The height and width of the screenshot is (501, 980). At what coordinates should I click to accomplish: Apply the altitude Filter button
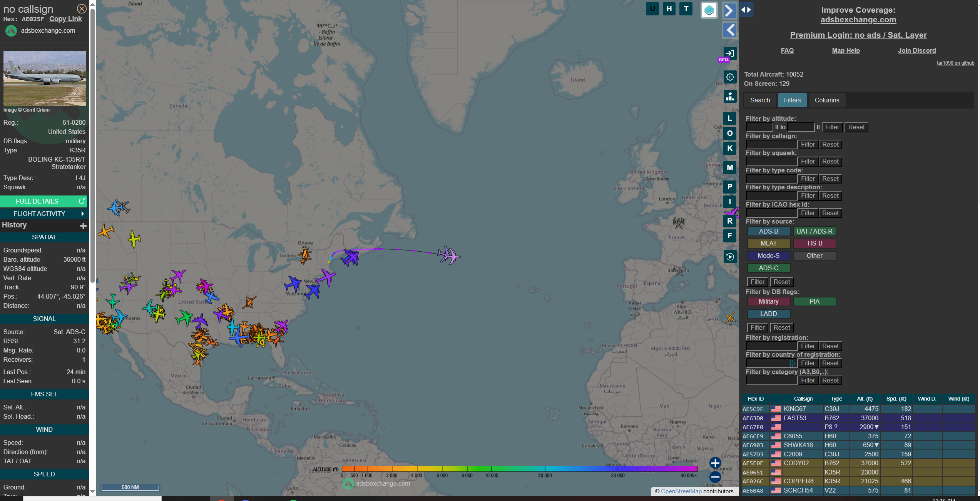[832, 127]
